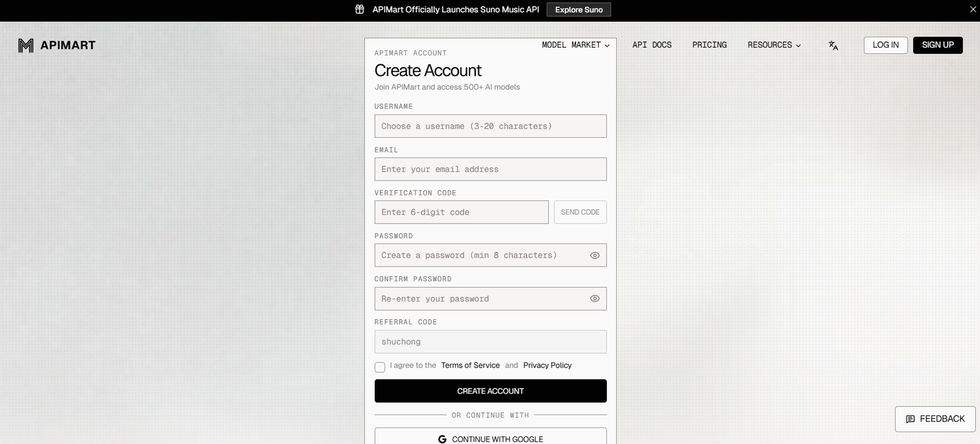Screen dimensions: 980x444
Task: Check the agree to terms checkbox
Action: tap(380, 367)
